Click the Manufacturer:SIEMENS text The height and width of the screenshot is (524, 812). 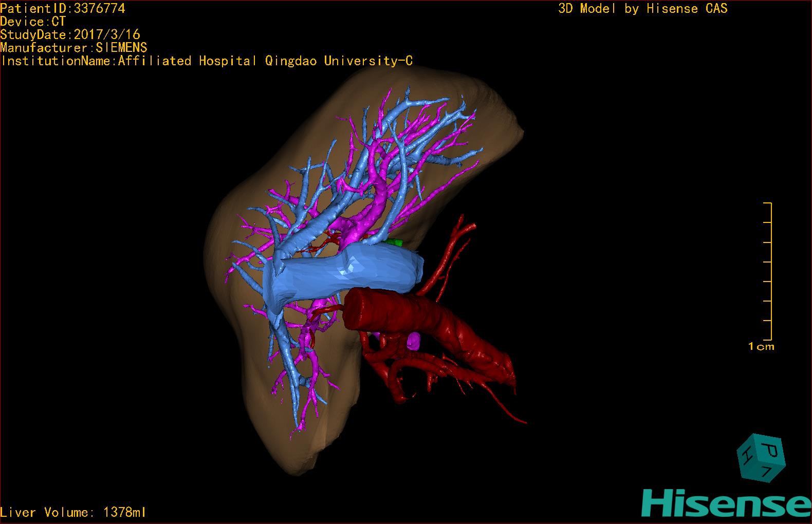(x=74, y=48)
